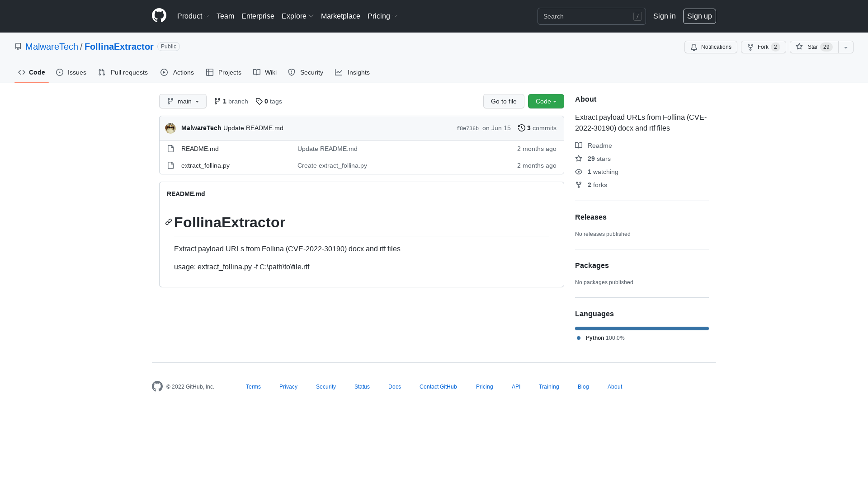Click file icon next to README.md
Screen dimensions: 868x488
coord(170,149)
